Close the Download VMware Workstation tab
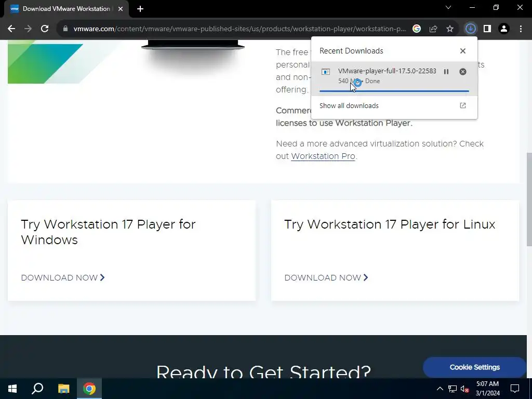532x399 pixels. [x=121, y=9]
